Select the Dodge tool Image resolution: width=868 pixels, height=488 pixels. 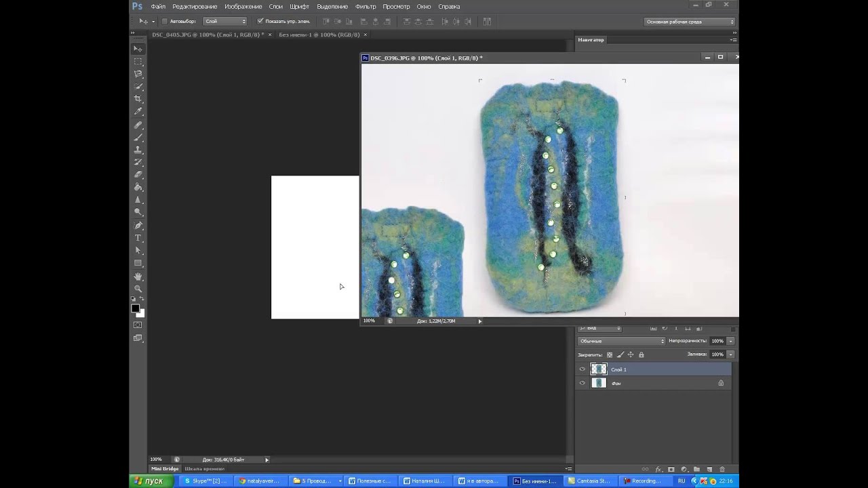pos(138,212)
